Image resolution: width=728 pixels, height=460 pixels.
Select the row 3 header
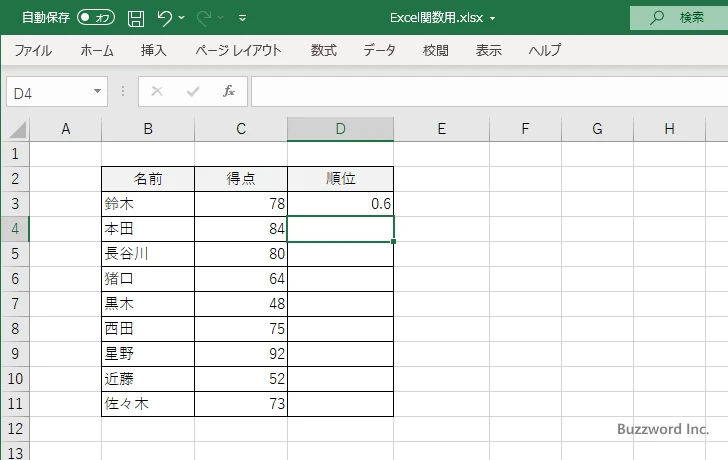(14, 204)
